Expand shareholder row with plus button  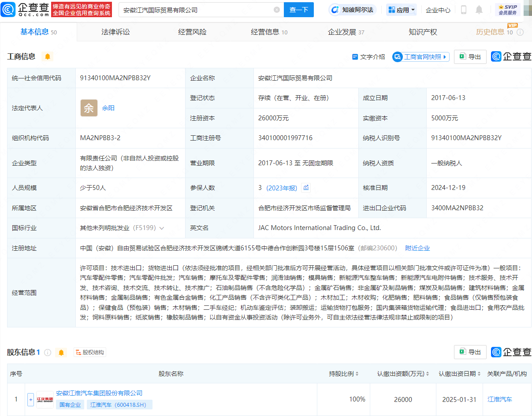30,399
